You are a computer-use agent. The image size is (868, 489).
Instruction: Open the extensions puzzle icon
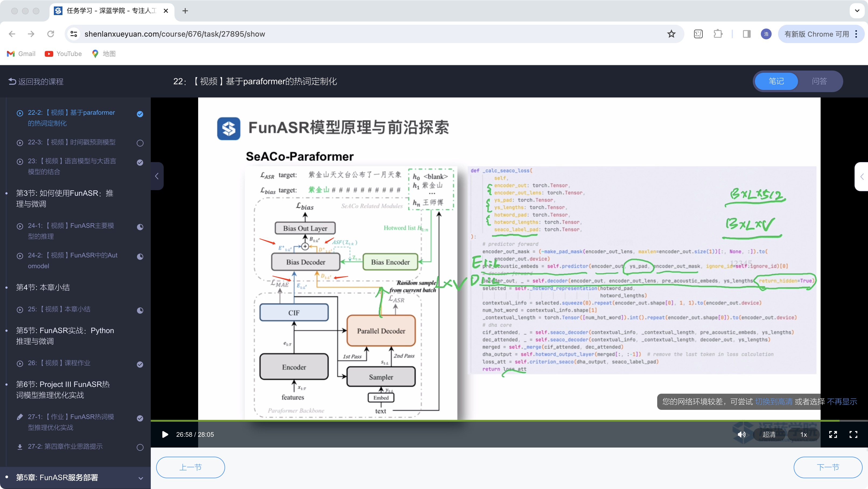pyautogui.click(x=718, y=34)
